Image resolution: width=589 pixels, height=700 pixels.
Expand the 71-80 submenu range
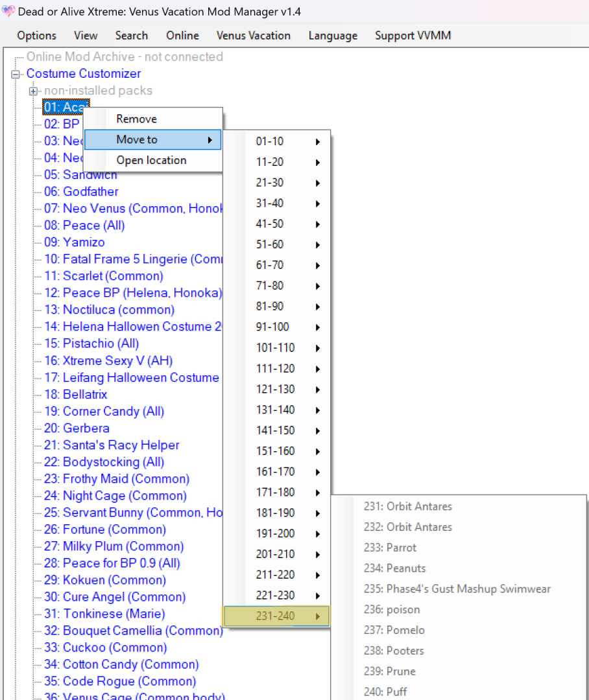[276, 286]
